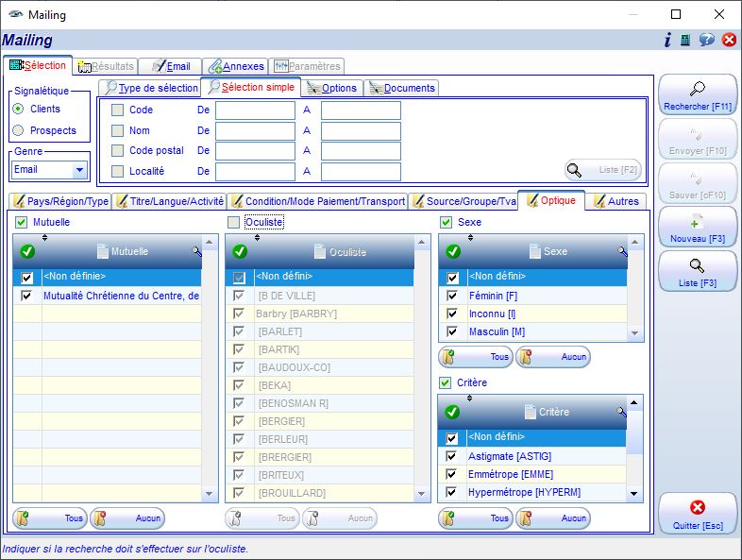
Task: Click Critère list scroll up arrow
Action: 634,403
